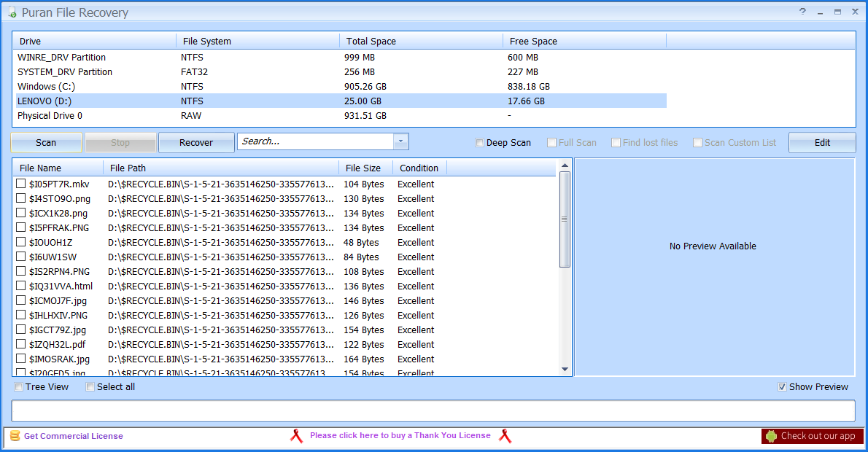Click the No Preview Available pane

coord(715,268)
